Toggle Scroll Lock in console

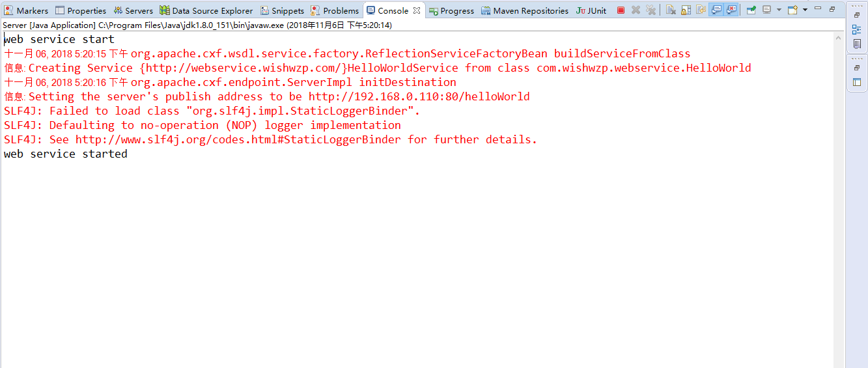pyautogui.click(x=686, y=10)
